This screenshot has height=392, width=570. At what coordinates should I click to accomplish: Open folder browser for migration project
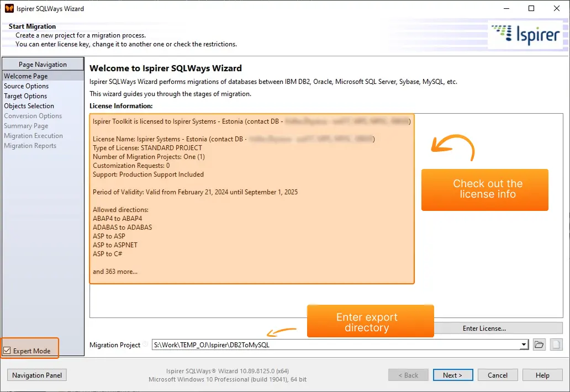coord(539,345)
